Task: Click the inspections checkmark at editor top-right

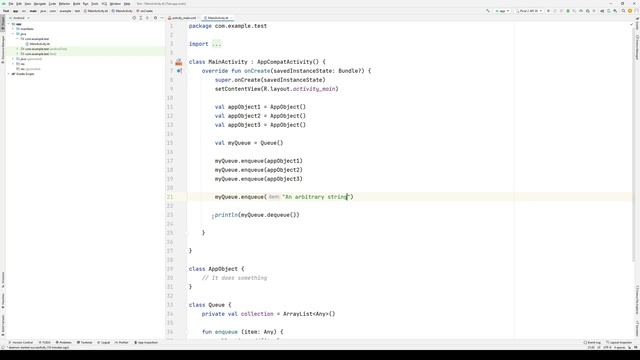Action: click(x=631, y=25)
